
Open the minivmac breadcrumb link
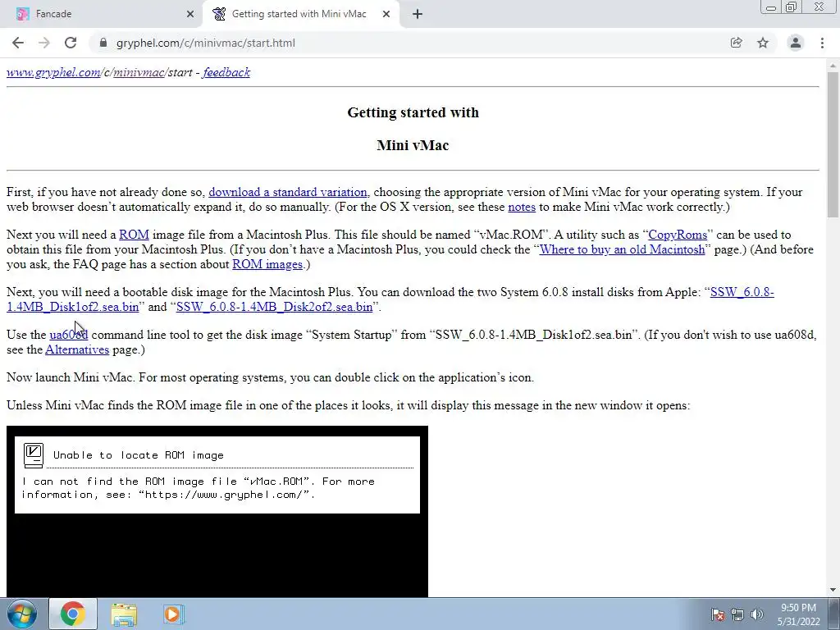pyautogui.click(x=138, y=72)
